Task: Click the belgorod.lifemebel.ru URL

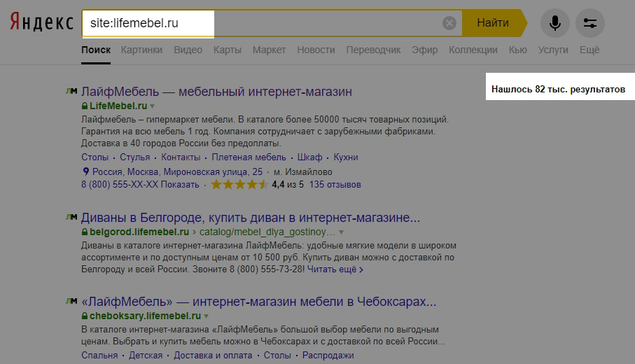Action: tap(139, 232)
